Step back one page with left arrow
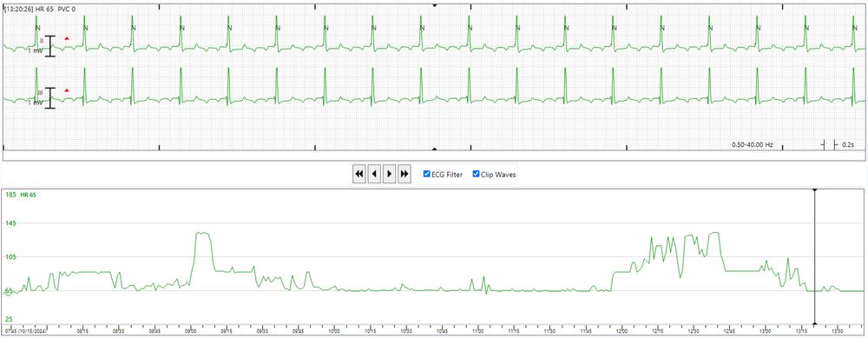 tap(374, 174)
